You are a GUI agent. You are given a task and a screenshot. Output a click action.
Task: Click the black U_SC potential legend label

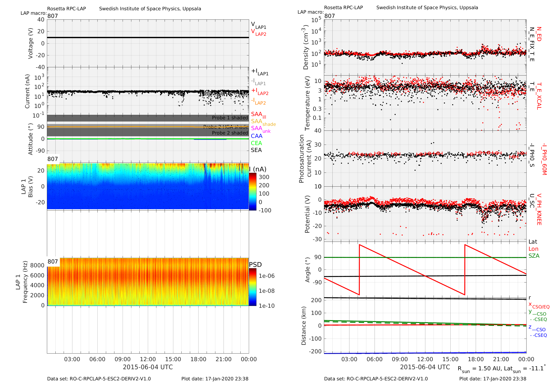click(x=532, y=201)
